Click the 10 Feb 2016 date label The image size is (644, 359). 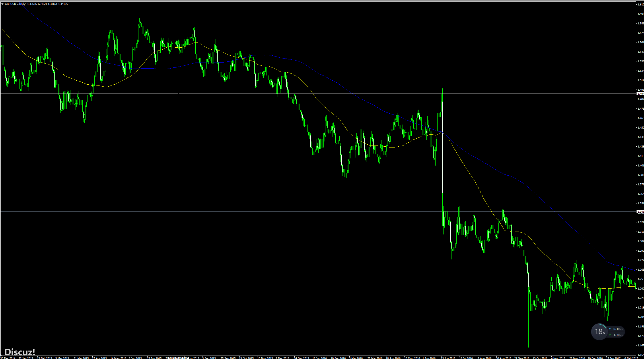tap(338, 358)
